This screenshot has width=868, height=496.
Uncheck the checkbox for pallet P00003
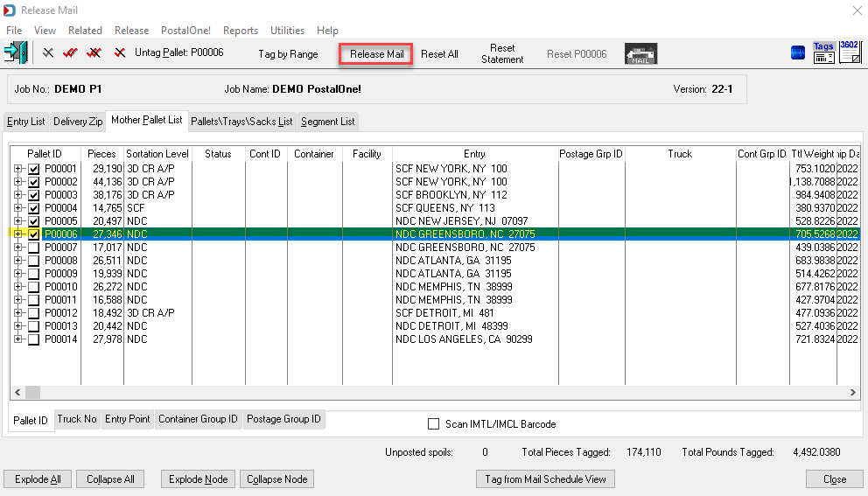click(34, 195)
